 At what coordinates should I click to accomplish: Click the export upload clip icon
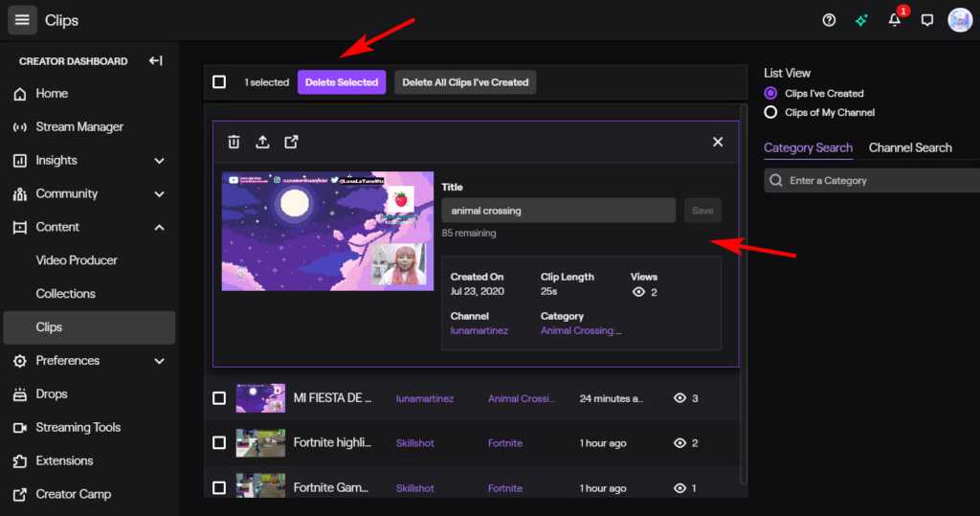point(262,142)
